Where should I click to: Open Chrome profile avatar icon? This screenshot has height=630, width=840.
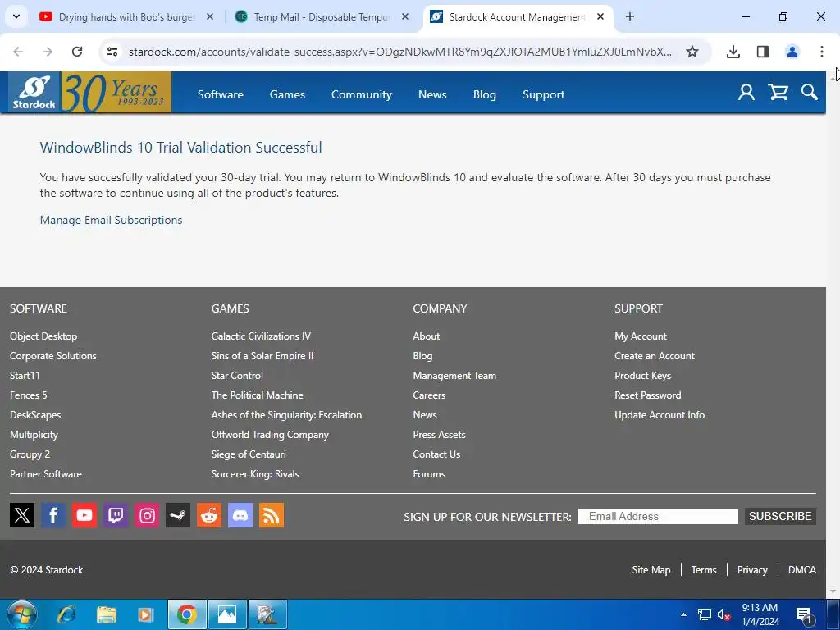pyautogui.click(x=792, y=52)
